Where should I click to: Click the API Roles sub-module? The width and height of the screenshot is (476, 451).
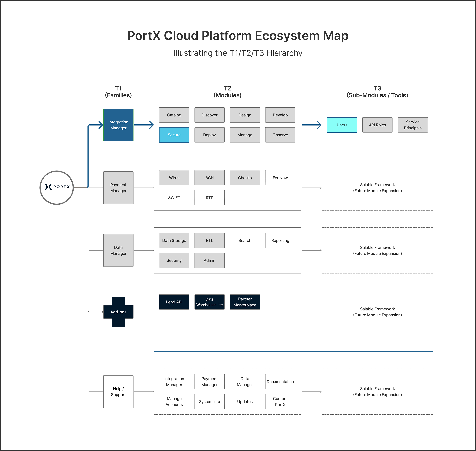377,125
